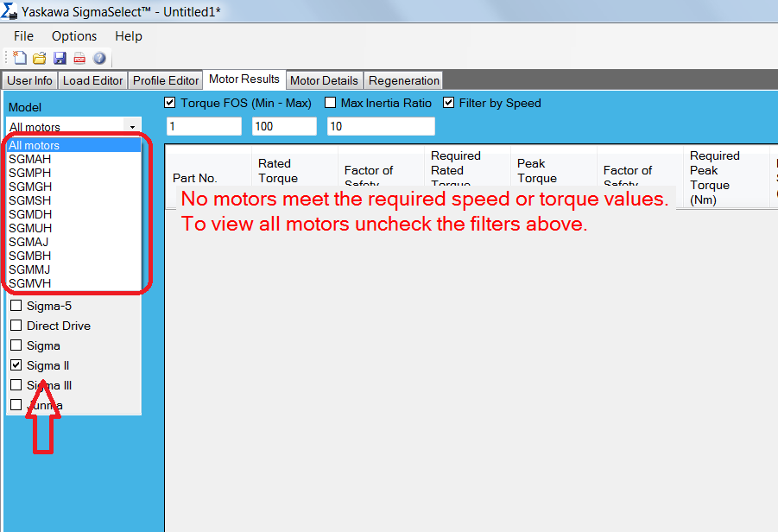Check the Sigma series checkbox
Screen dimensions: 778x532
coord(16,345)
